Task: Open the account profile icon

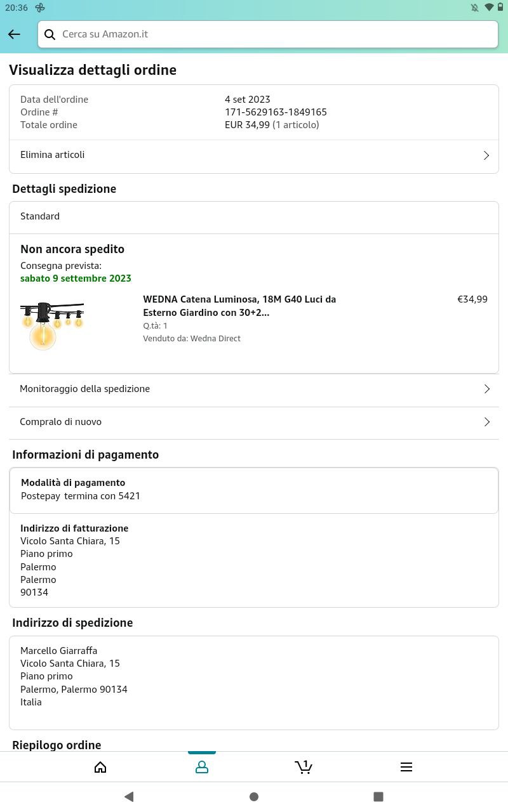Action: click(x=202, y=767)
